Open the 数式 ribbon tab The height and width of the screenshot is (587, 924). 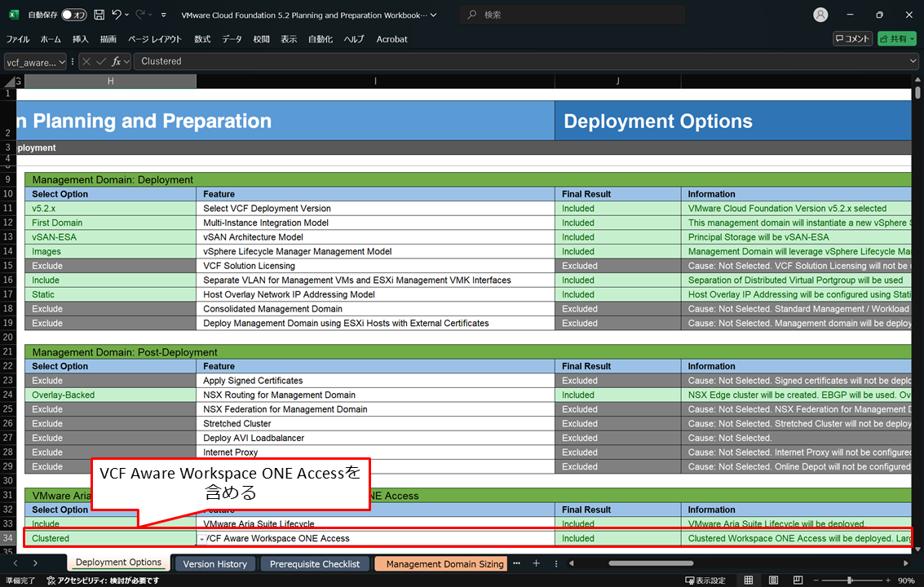202,39
